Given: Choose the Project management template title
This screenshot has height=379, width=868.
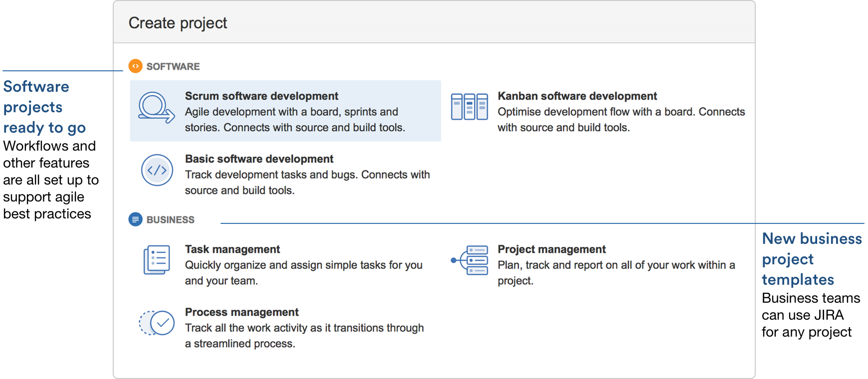Looking at the screenshot, I should 551,249.
